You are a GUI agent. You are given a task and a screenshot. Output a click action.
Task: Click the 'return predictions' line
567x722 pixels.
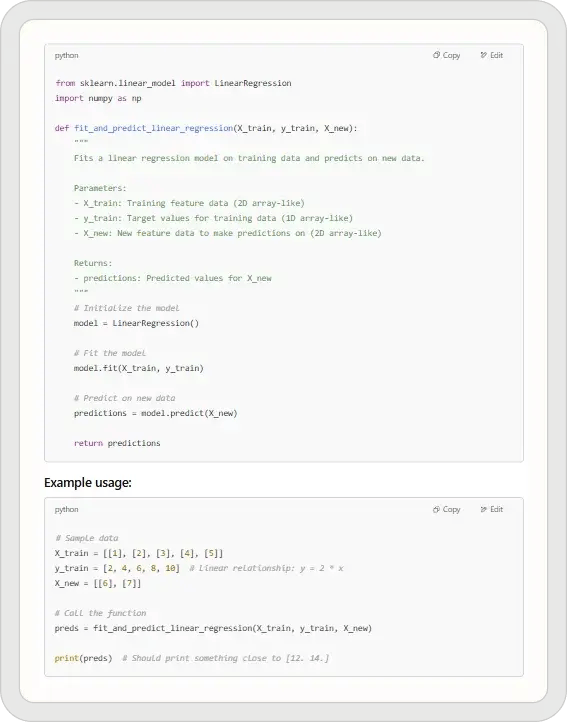(117, 443)
